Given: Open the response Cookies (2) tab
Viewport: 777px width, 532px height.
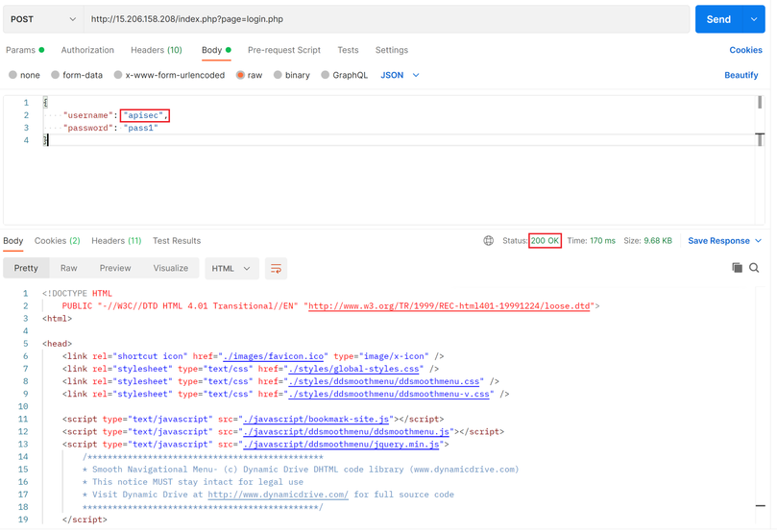Looking at the screenshot, I should [x=57, y=241].
